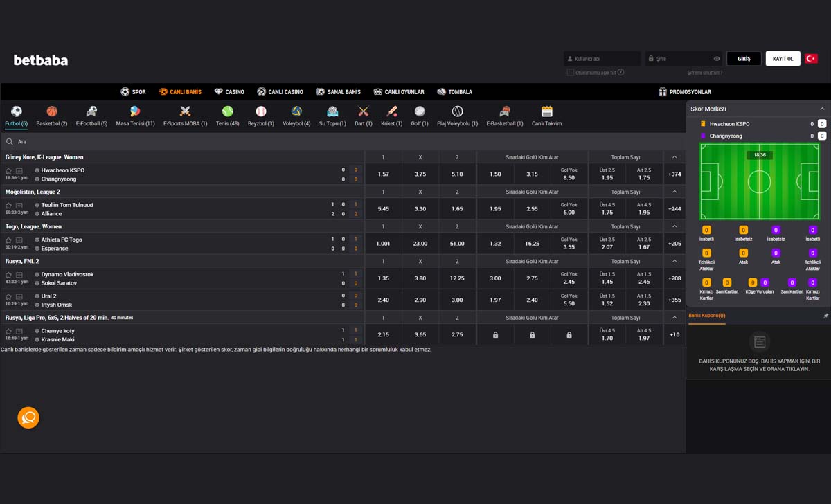
Task: Click the Futbol (6) sport tab
Action: [16, 116]
